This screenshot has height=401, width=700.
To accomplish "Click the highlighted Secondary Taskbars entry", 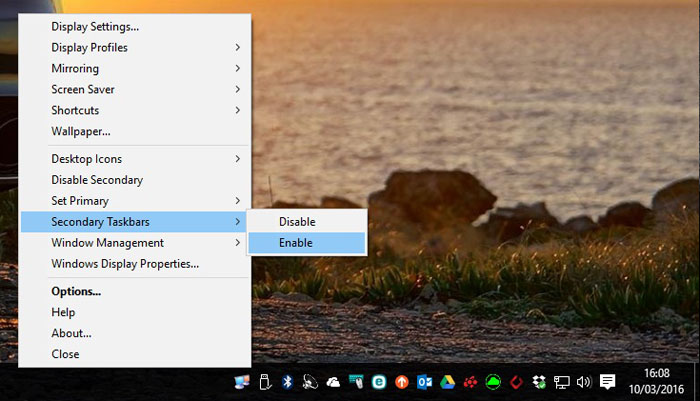I will point(134,222).
